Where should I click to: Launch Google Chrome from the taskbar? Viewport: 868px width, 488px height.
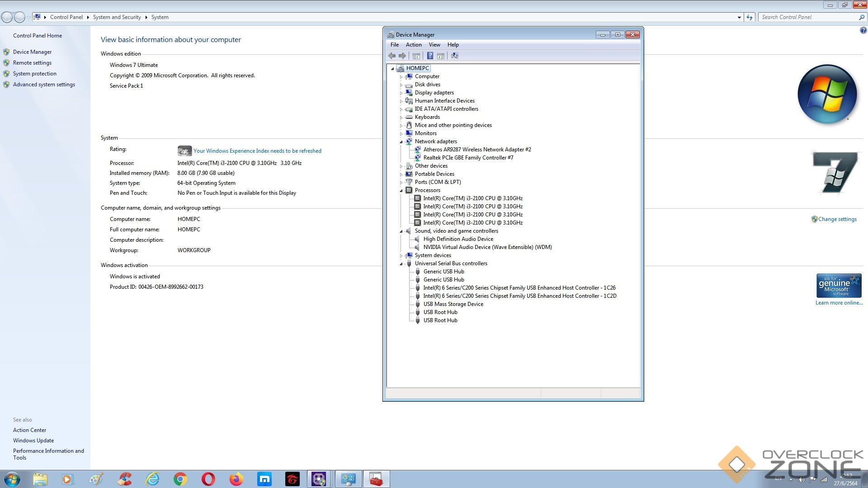tap(180, 479)
